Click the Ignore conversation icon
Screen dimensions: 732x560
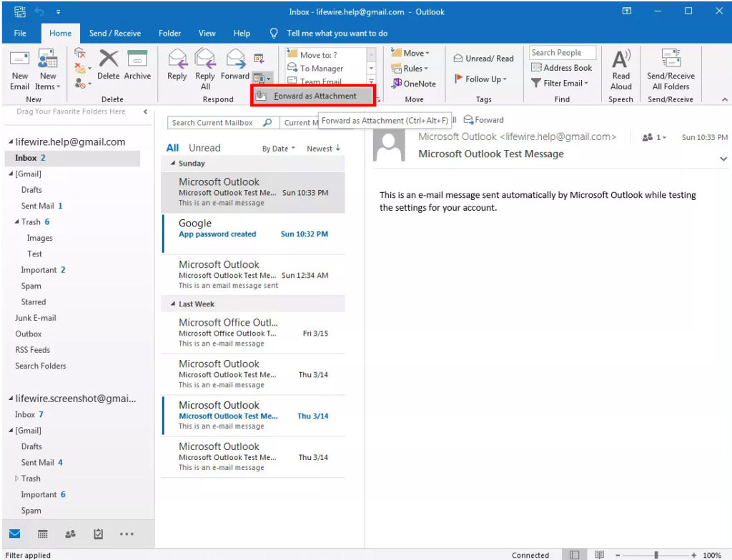(80, 53)
